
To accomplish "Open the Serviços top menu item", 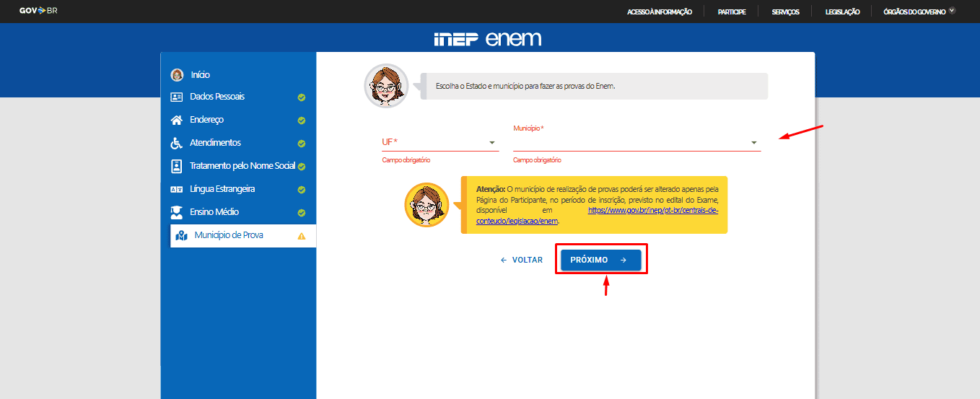I will [785, 12].
